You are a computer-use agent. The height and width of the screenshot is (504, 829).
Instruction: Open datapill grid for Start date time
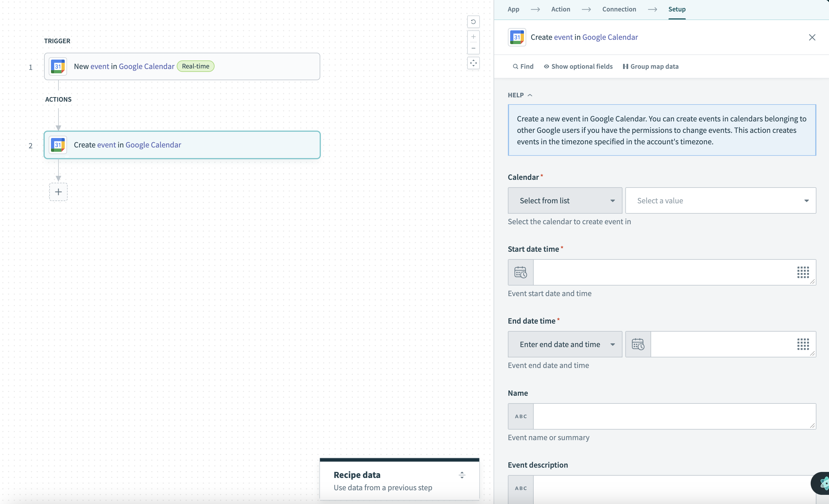(x=803, y=272)
